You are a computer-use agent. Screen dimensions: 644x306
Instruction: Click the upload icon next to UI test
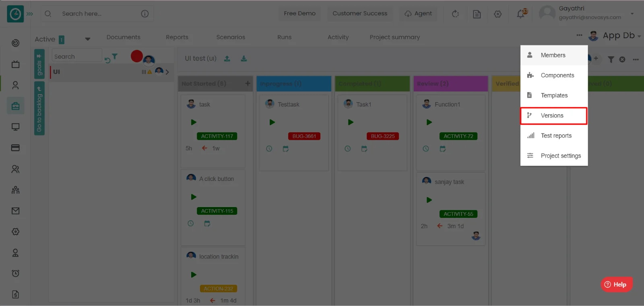[227, 59]
